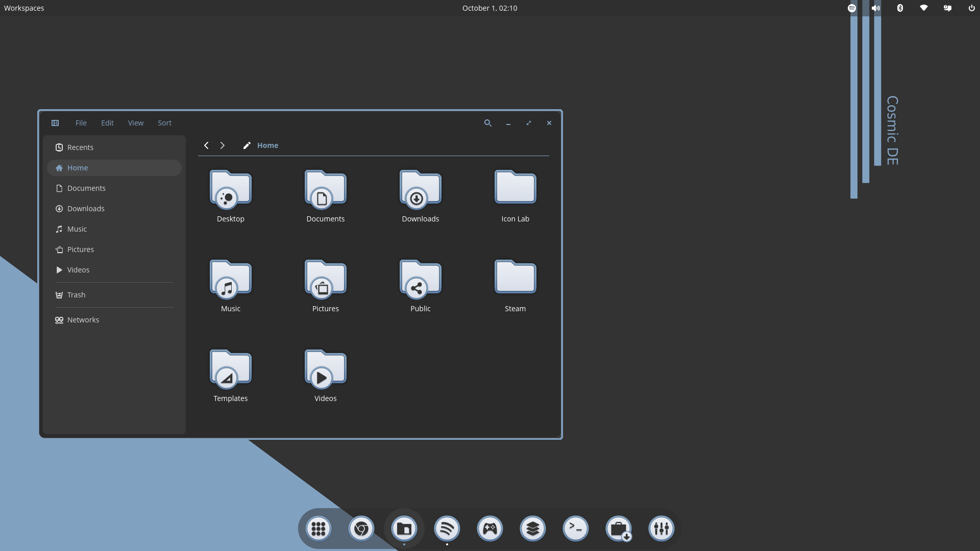This screenshot has height=551, width=980.
Task: Select the Icon Lab folder
Action: point(515,189)
